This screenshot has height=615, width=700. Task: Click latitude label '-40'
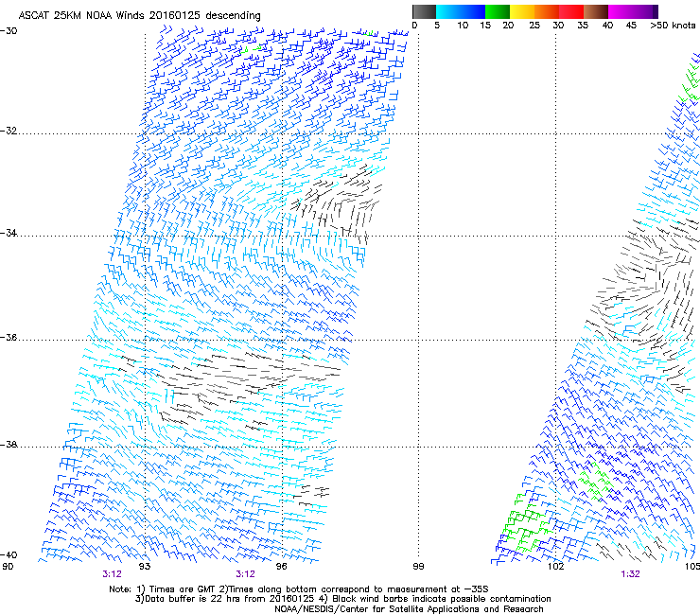(9, 554)
